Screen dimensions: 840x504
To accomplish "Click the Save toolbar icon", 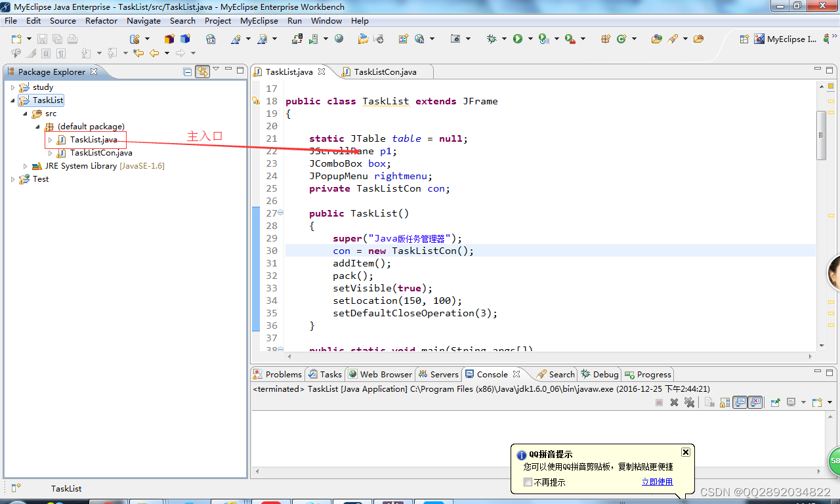I will pyautogui.click(x=42, y=39).
